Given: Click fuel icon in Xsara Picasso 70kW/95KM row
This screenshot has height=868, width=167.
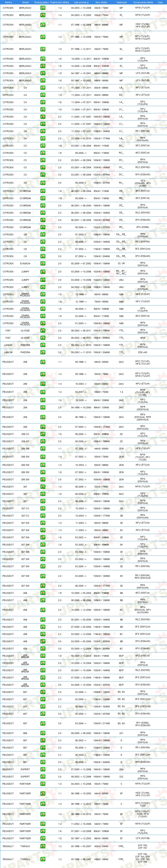Looking at the screenshot, I should [42, 302].
